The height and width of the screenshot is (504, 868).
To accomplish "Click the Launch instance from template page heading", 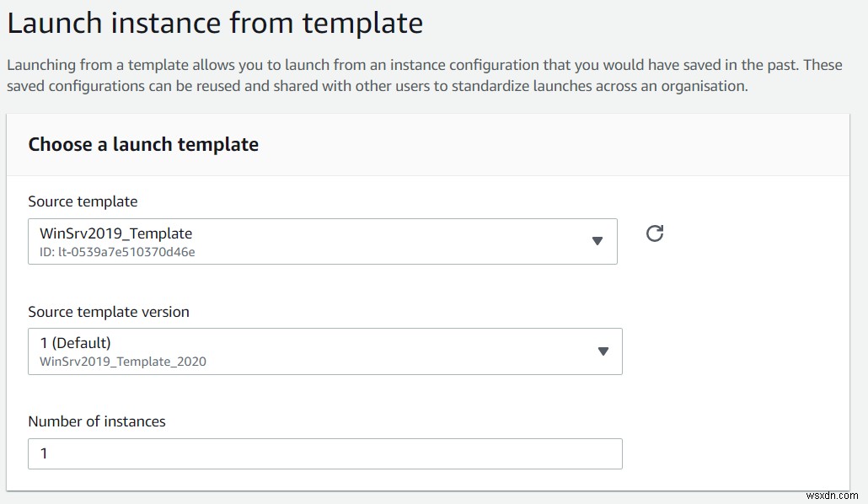I will (215, 23).
